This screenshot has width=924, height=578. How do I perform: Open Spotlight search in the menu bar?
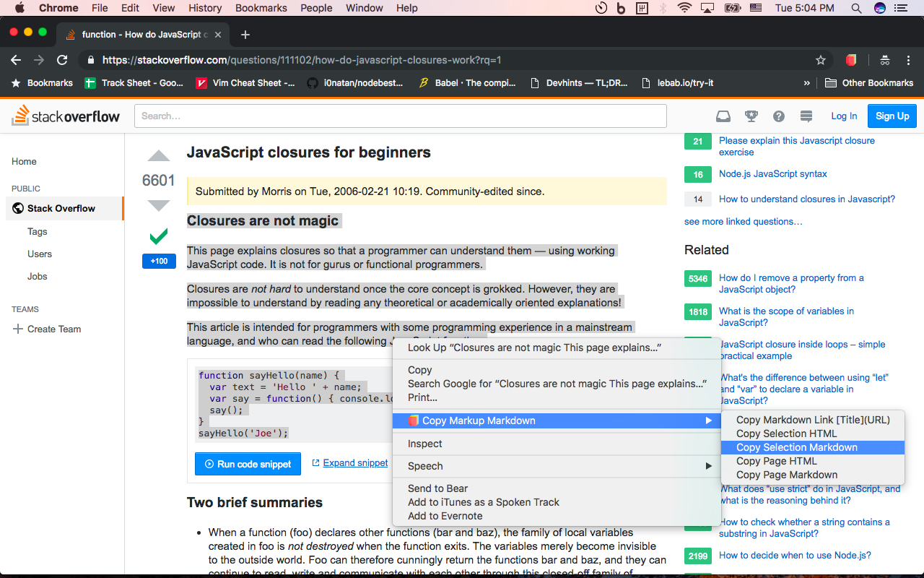(x=856, y=8)
